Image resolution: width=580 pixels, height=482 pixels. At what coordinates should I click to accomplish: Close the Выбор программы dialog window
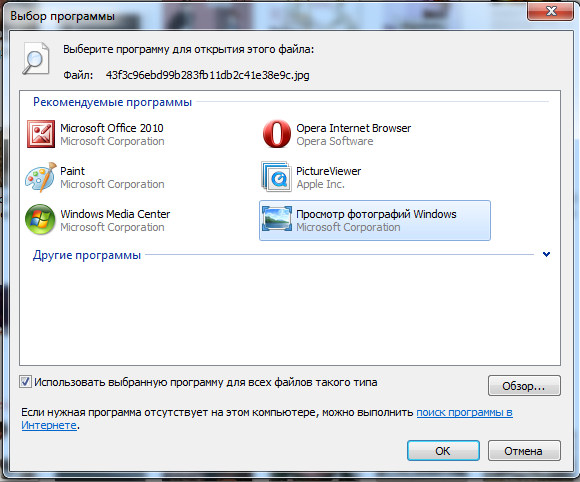551,11
